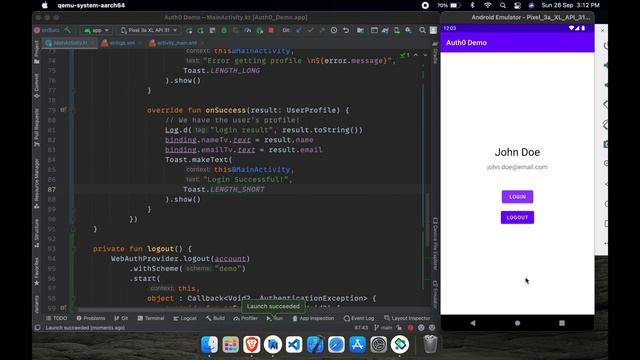The image size is (640, 360).
Task: Click the red error indicator in status bar
Action: [x=410, y=328]
